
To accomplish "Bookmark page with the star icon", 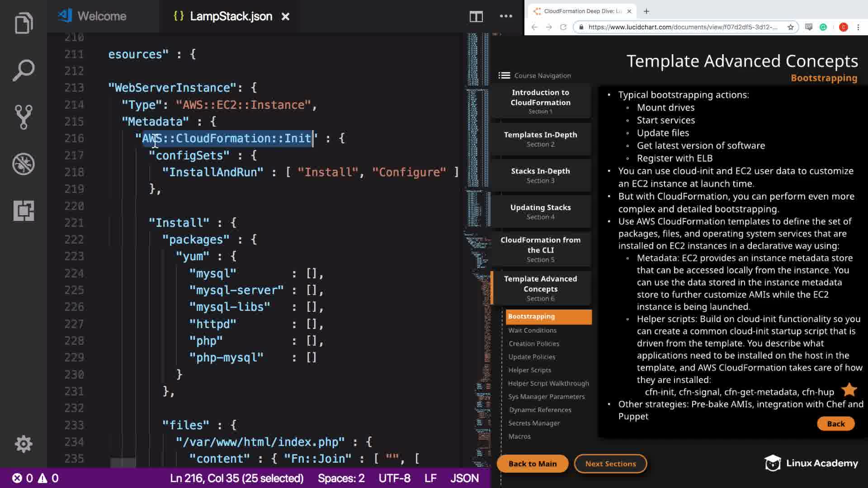I will [791, 27].
